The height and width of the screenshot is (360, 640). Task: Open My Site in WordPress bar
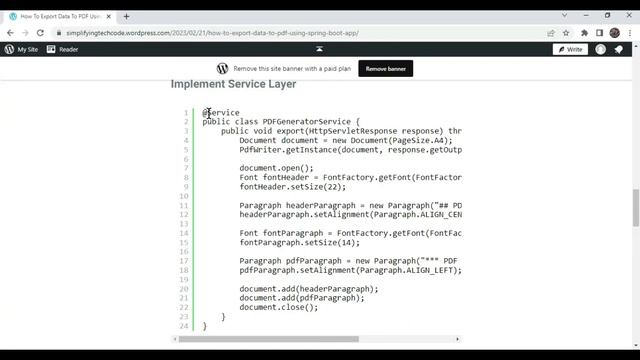point(21,49)
